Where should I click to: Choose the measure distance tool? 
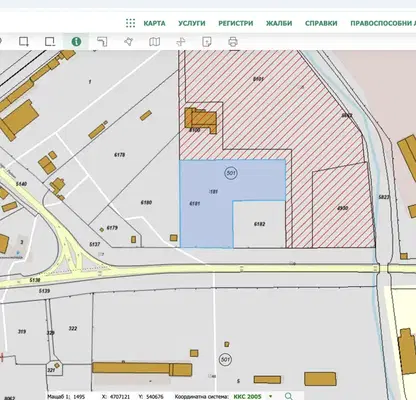pyautogui.click(x=102, y=42)
